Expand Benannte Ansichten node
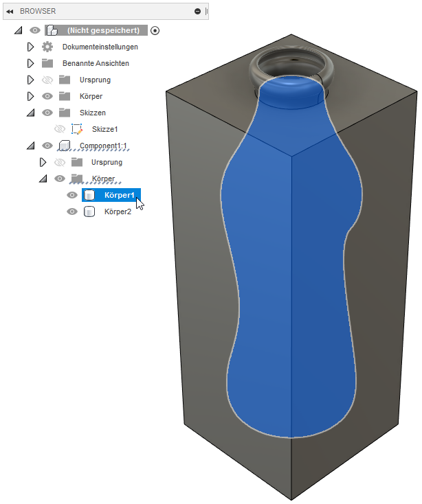The width and height of the screenshot is (422, 504). tap(30, 63)
